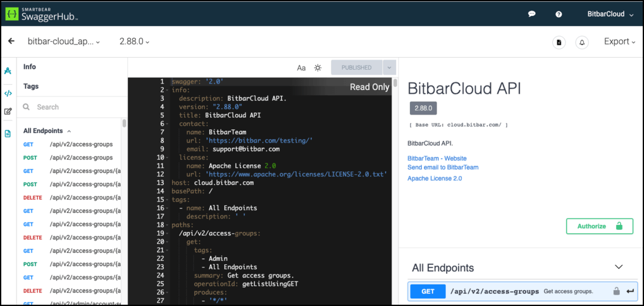Open the bitbar-cloud API name dropdown
644x306 pixels.
point(64,42)
